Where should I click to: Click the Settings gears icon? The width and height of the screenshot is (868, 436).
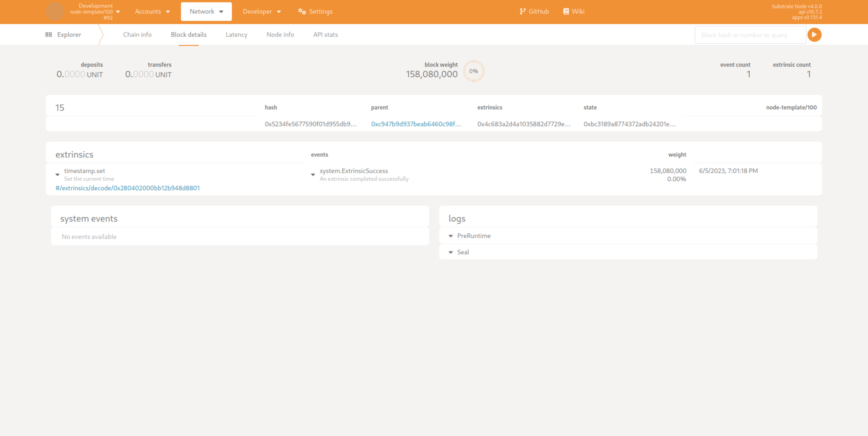[302, 11]
